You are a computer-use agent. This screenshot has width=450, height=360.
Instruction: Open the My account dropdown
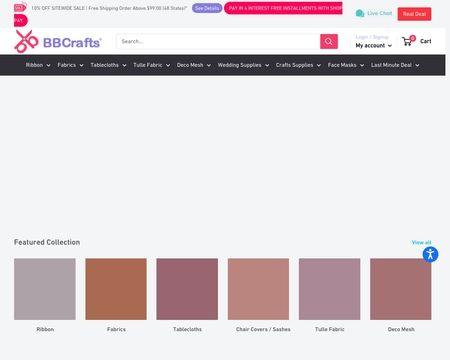click(x=374, y=46)
